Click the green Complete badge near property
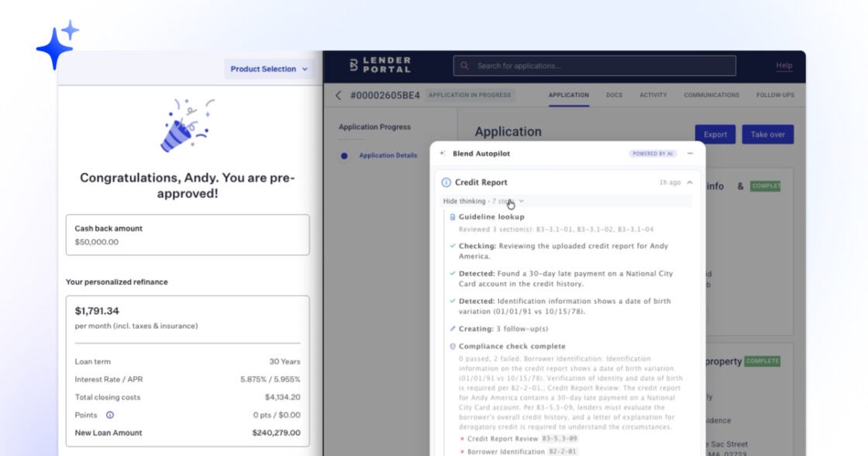This screenshot has width=868, height=456. click(x=763, y=361)
